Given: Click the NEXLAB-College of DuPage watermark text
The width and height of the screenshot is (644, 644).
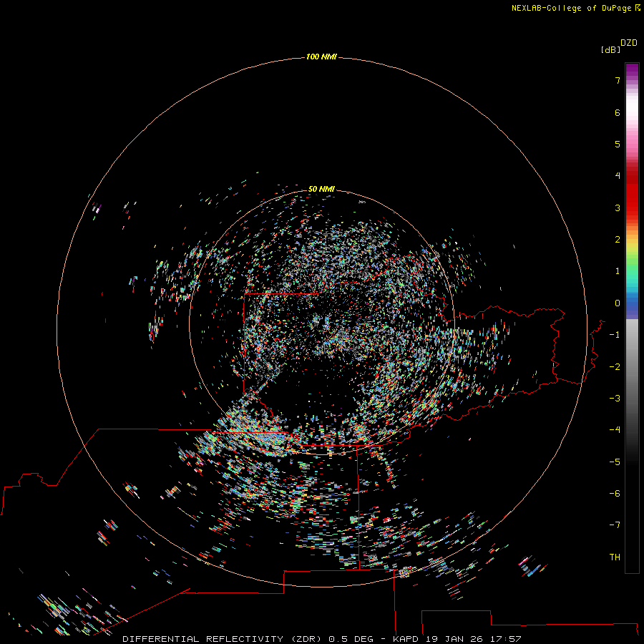Looking at the screenshot, I should (576, 8).
